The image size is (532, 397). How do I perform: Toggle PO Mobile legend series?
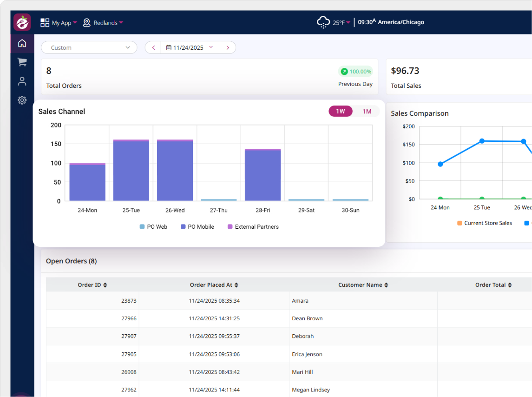tap(197, 227)
